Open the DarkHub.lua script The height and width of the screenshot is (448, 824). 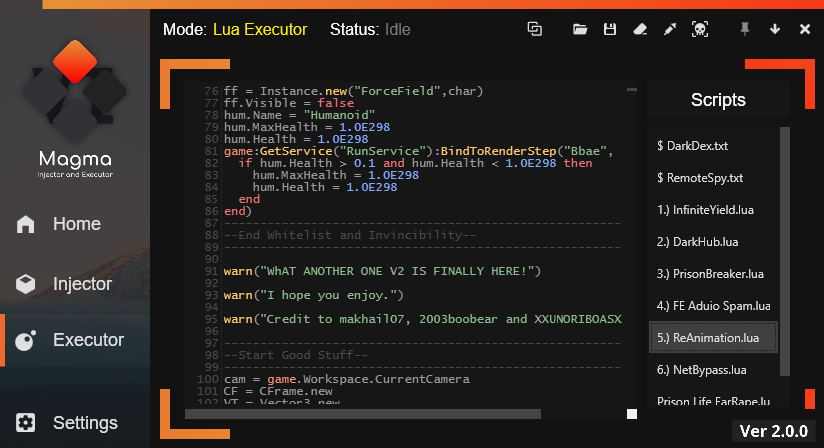697,242
